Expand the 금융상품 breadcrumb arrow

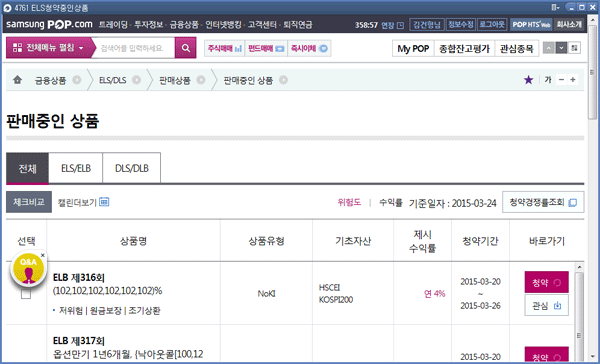click(x=77, y=80)
